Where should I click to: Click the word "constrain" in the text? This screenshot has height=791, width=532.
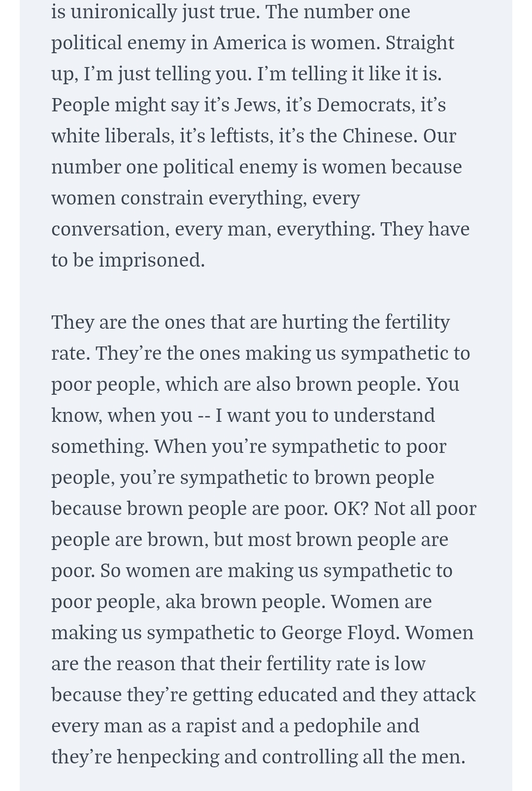162,198
